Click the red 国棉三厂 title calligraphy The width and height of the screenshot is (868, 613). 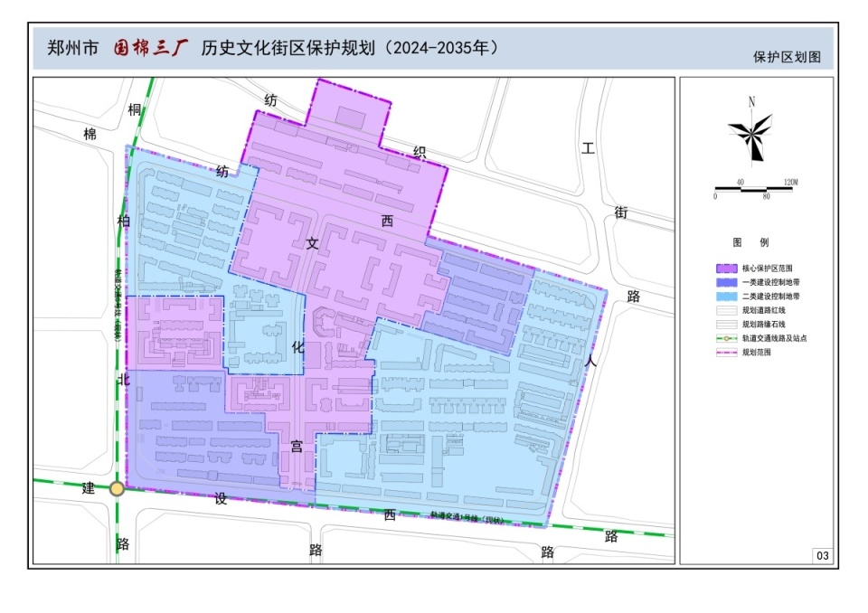(x=151, y=47)
